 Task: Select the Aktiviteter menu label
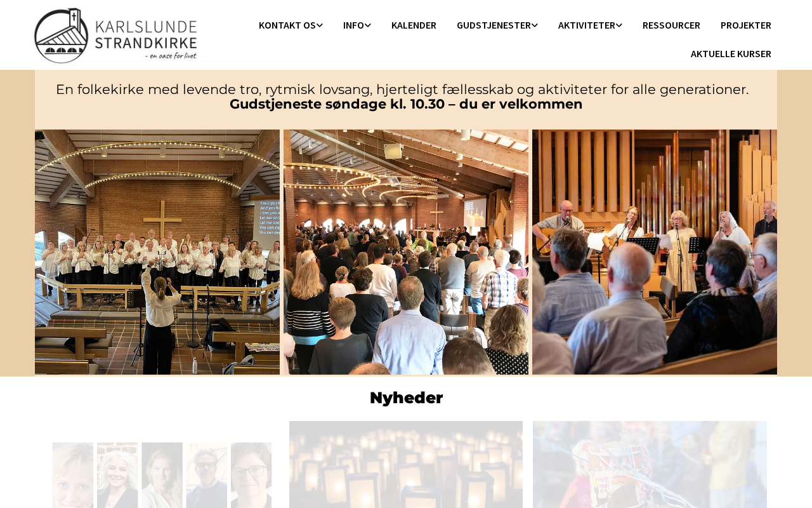point(587,25)
